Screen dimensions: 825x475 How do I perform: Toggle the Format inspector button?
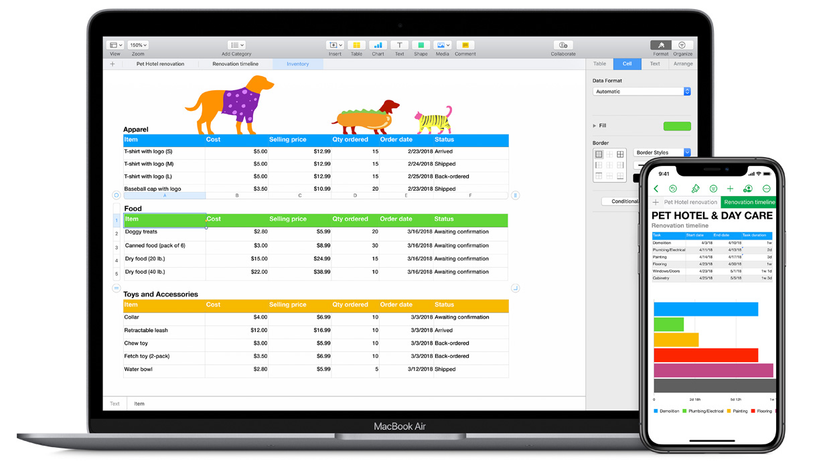[x=661, y=45]
